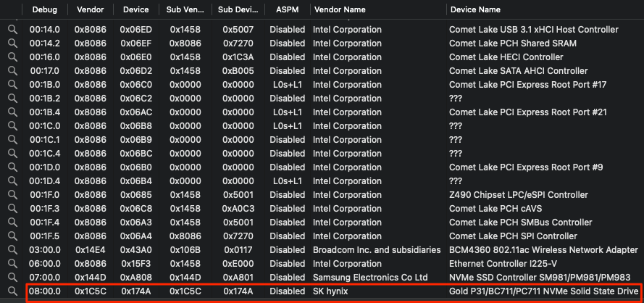The height and width of the screenshot is (303, 644).
Task: Click device ID 0x15F3 cell
Action: [136, 264]
